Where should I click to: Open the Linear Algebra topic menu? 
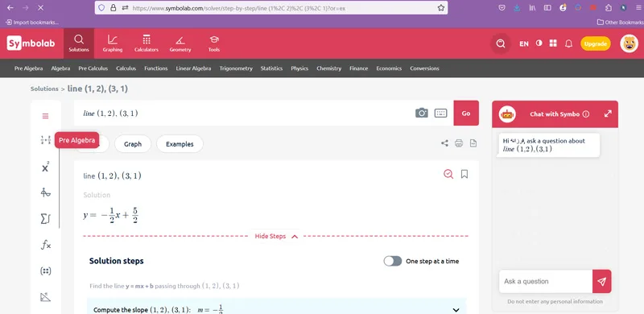click(x=193, y=68)
